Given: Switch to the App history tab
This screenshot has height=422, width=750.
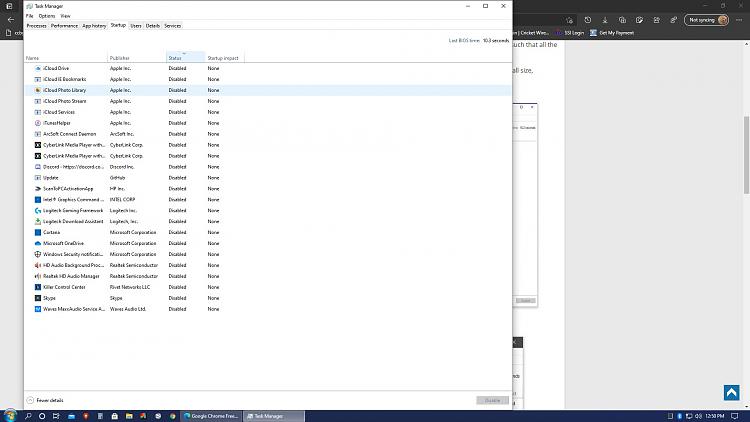Looking at the screenshot, I should point(94,26).
